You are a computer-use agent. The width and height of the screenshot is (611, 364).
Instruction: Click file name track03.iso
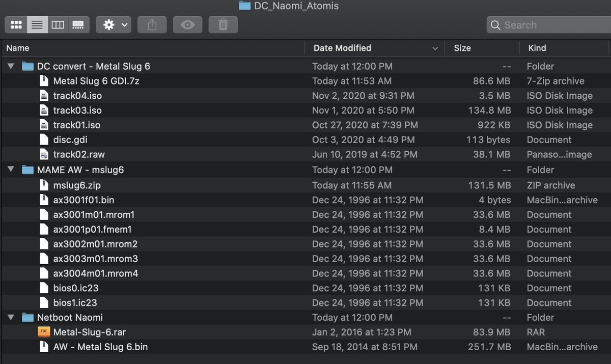(77, 110)
